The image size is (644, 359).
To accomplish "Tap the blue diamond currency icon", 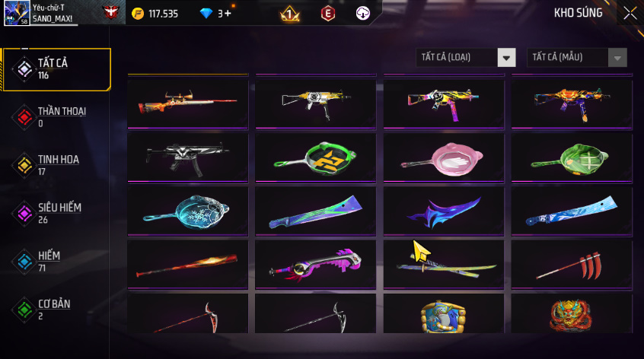I will pos(206,14).
